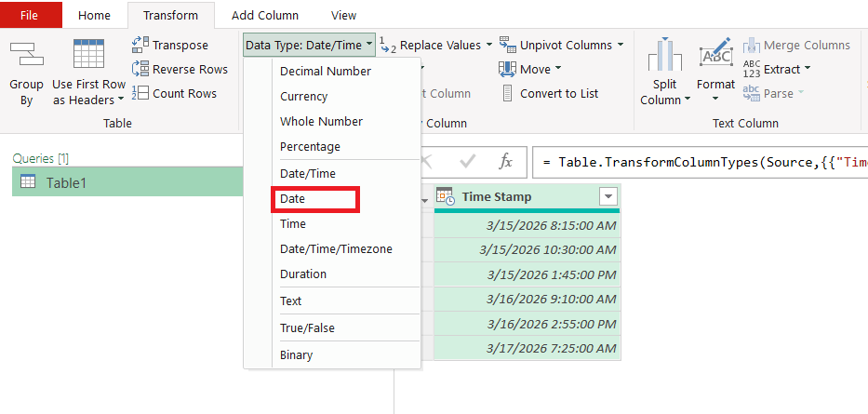Switch to the Add Column tab
Screen dimensions: 868x414
coord(265,15)
